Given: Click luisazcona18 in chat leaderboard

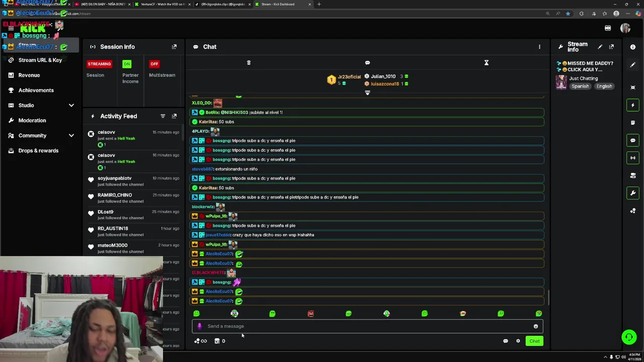Looking at the screenshot, I should [x=385, y=84].
